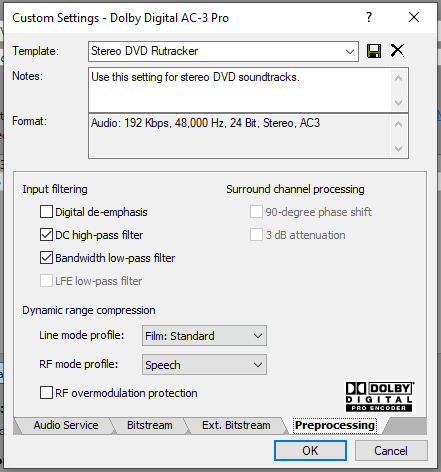Click the Format box scroll-up arrow

click(398, 125)
